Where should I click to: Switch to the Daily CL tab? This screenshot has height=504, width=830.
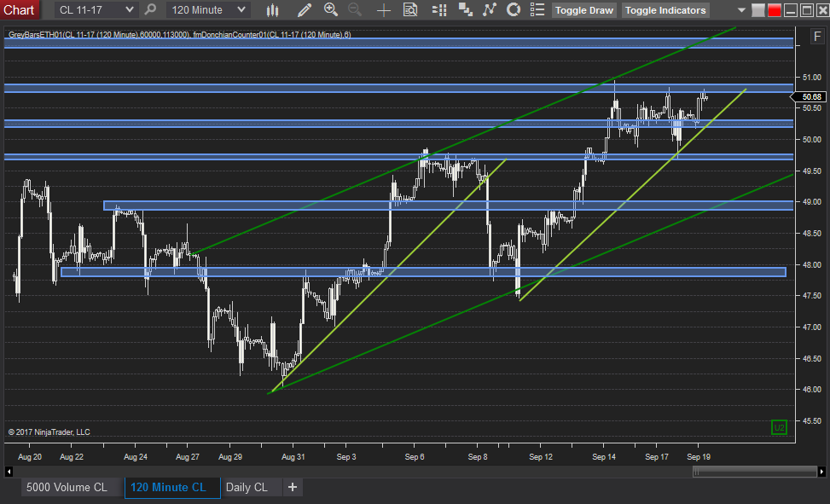tap(247, 487)
